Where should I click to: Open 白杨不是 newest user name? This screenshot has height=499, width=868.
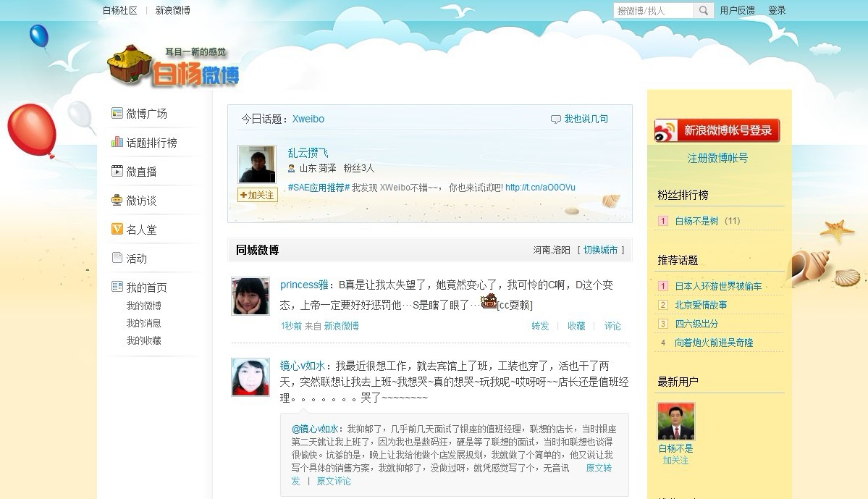coord(676,448)
